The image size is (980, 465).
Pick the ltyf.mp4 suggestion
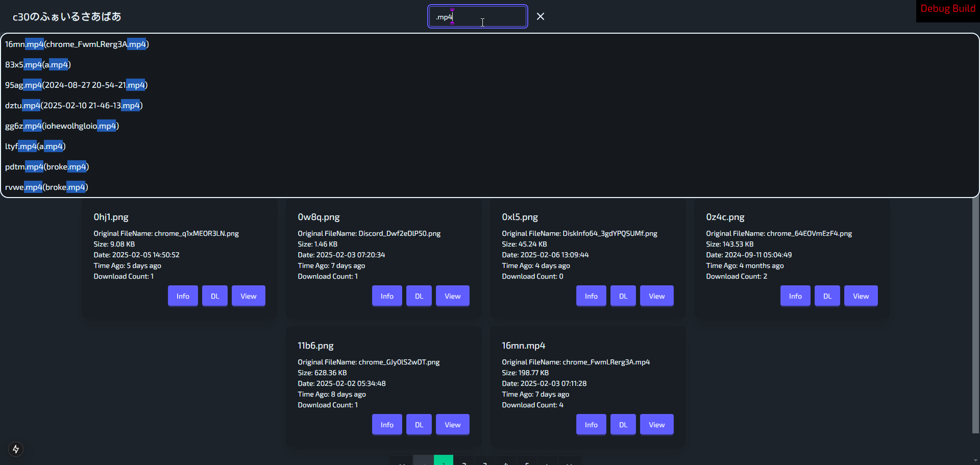coord(36,146)
